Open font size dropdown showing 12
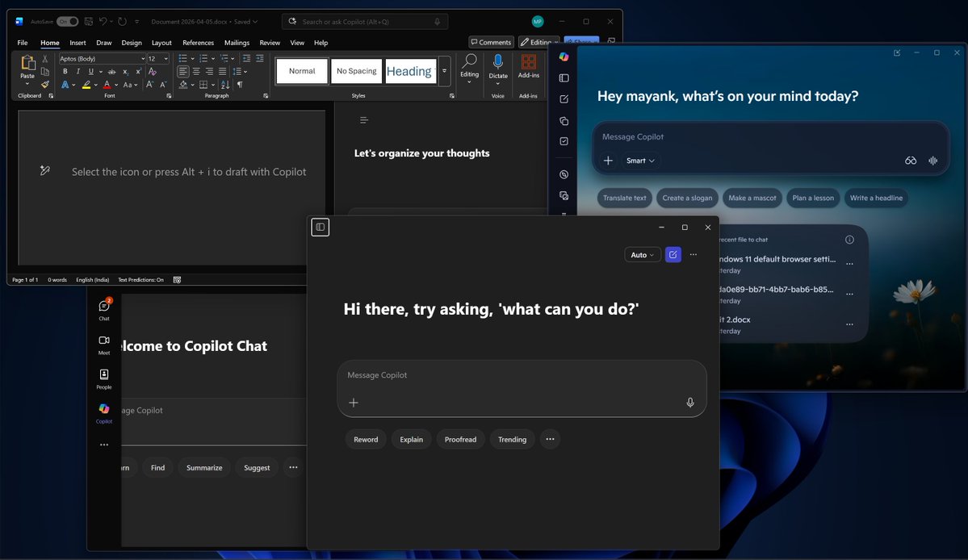968x560 pixels. [x=166, y=59]
